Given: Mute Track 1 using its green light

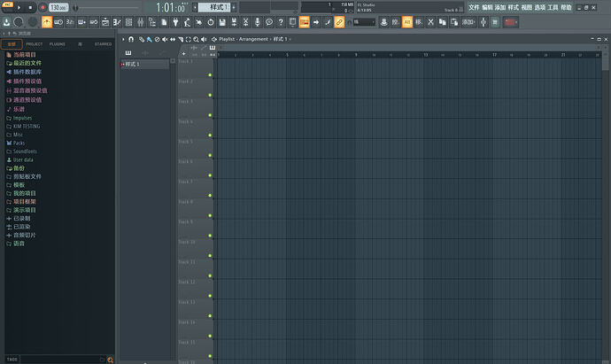Looking at the screenshot, I should (x=210, y=74).
